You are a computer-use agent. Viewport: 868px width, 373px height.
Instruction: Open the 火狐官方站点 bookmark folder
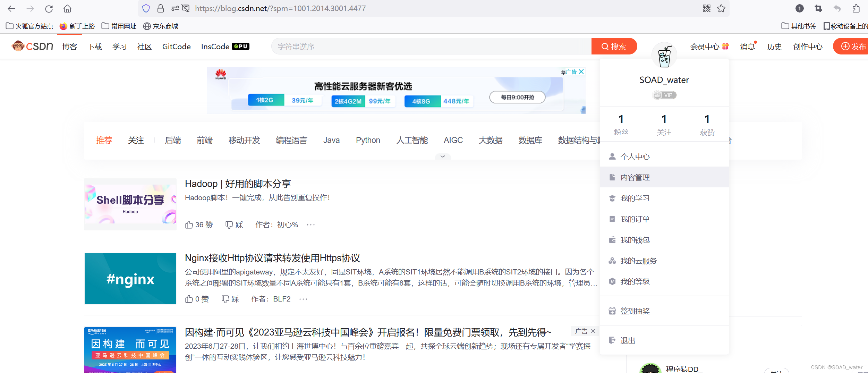tap(29, 26)
